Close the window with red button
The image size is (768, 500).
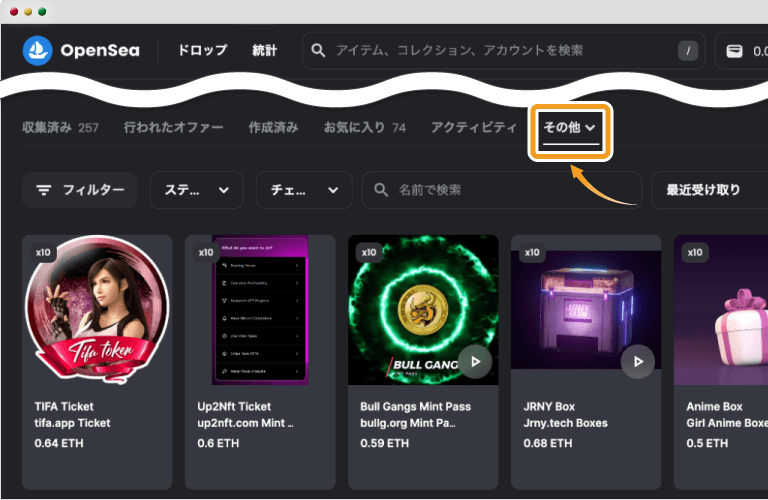tap(14, 12)
